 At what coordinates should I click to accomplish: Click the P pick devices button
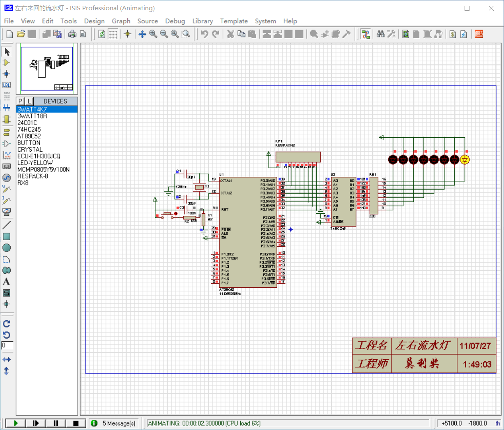pos(20,101)
